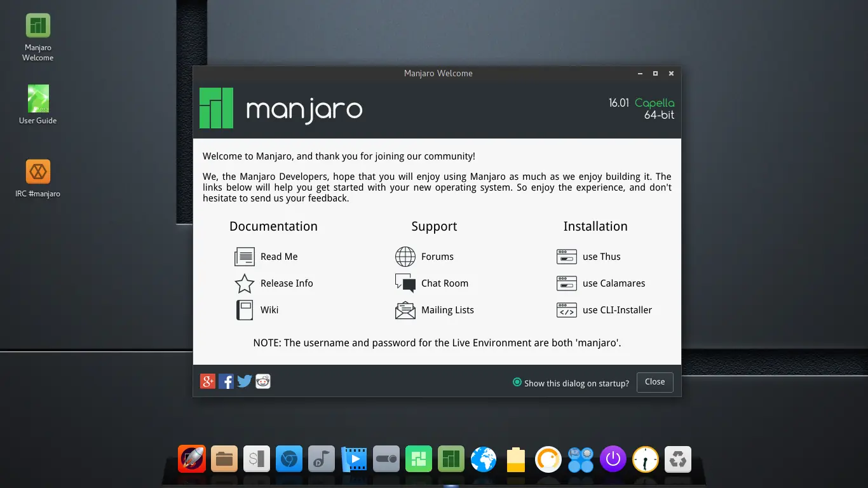This screenshot has height=488, width=868.
Task: Close the Manjaro Welcome window from the title bar
Action: tap(671, 74)
